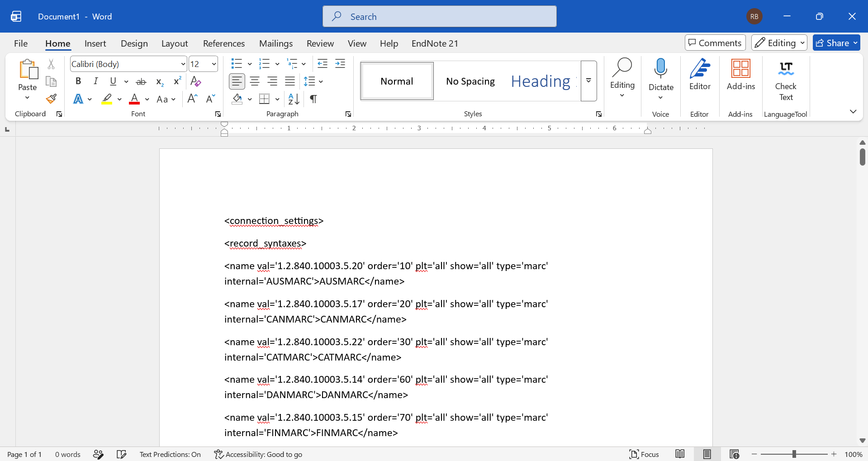Switch to Read Mode view
The image size is (868, 461).
pyautogui.click(x=680, y=454)
